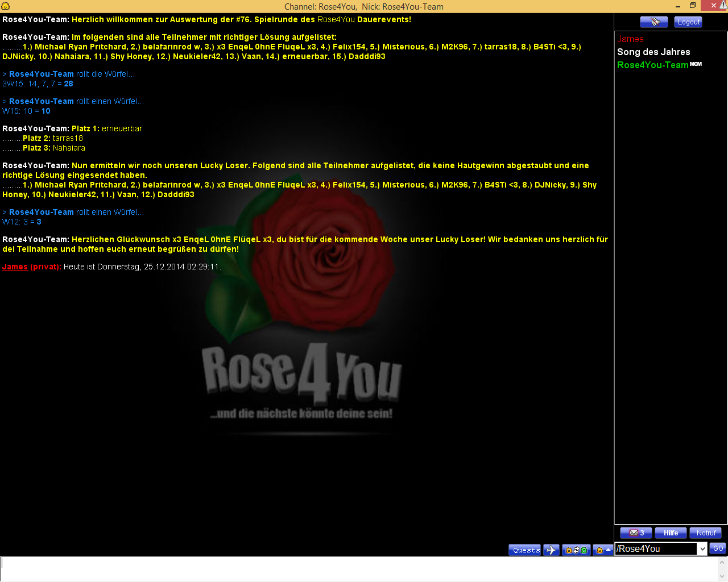
Task: Expand the smiley picker with up arrow
Action: (603, 550)
